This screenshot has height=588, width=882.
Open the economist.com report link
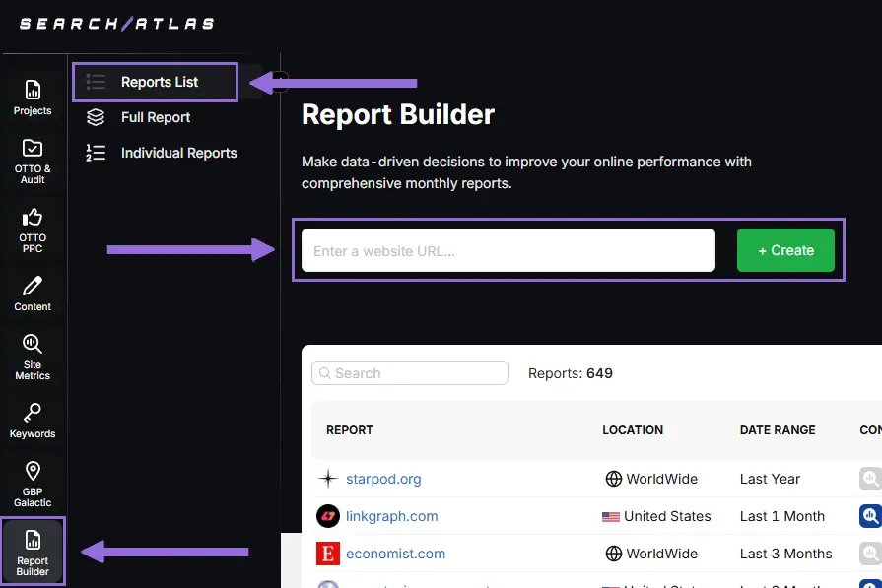[395, 554]
